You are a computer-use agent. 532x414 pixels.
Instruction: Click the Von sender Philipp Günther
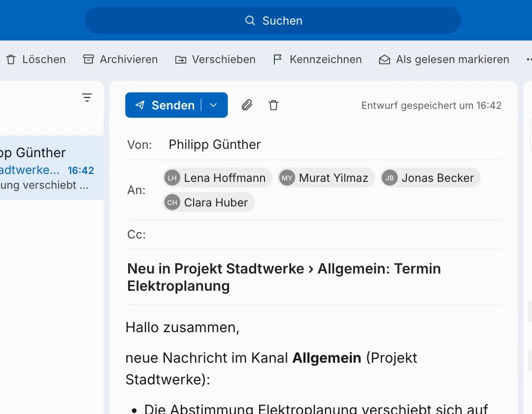[x=214, y=144]
